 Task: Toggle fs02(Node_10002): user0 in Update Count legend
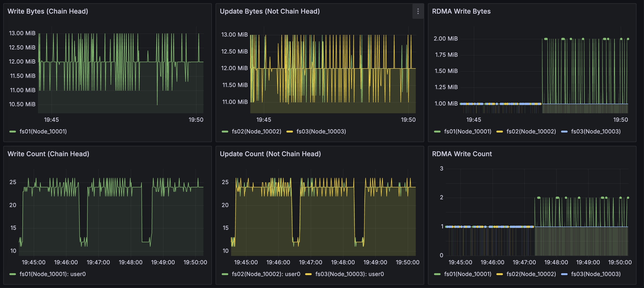pos(266,274)
